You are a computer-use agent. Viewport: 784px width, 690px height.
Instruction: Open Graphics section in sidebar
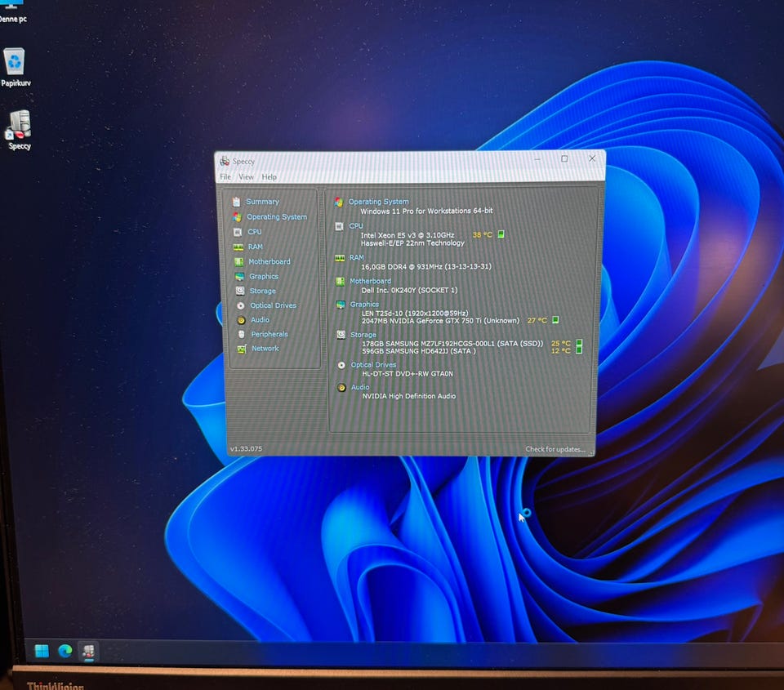(x=264, y=277)
